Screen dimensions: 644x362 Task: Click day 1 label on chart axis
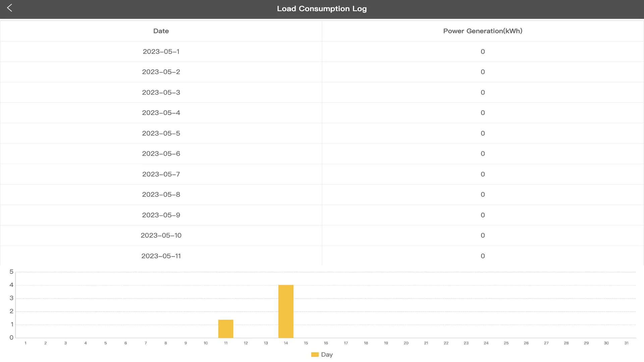pyautogui.click(x=25, y=343)
